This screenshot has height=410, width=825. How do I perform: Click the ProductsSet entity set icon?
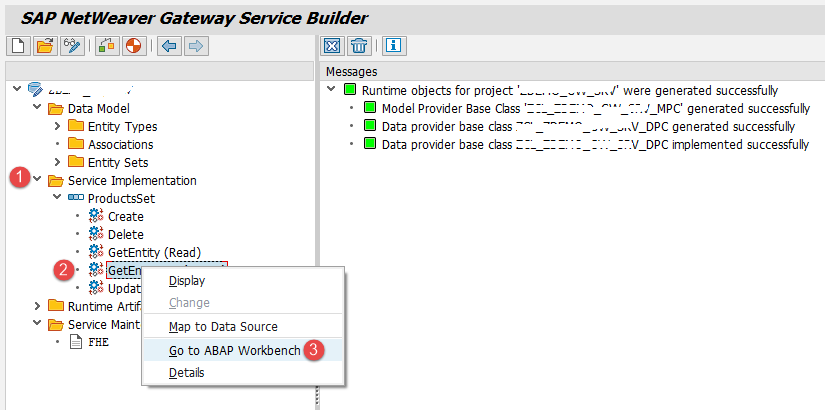(x=76, y=198)
